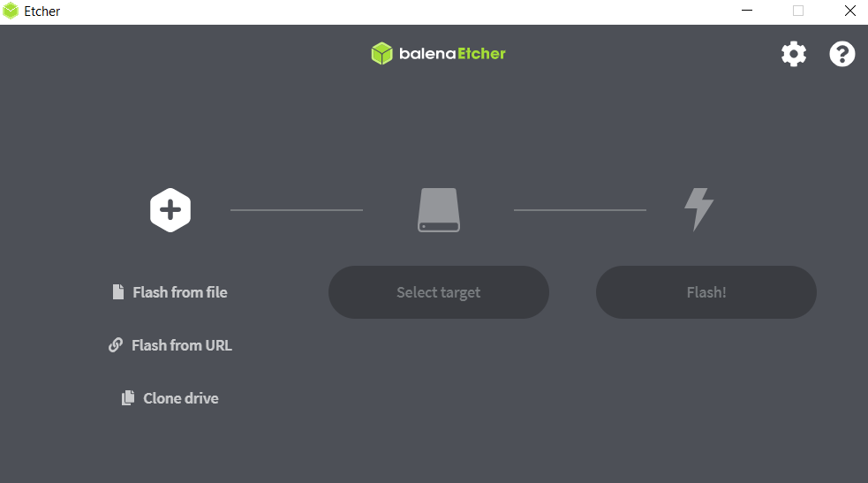
Task: Click the chain link icon beside Flash from URL
Action: pyautogui.click(x=115, y=345)
